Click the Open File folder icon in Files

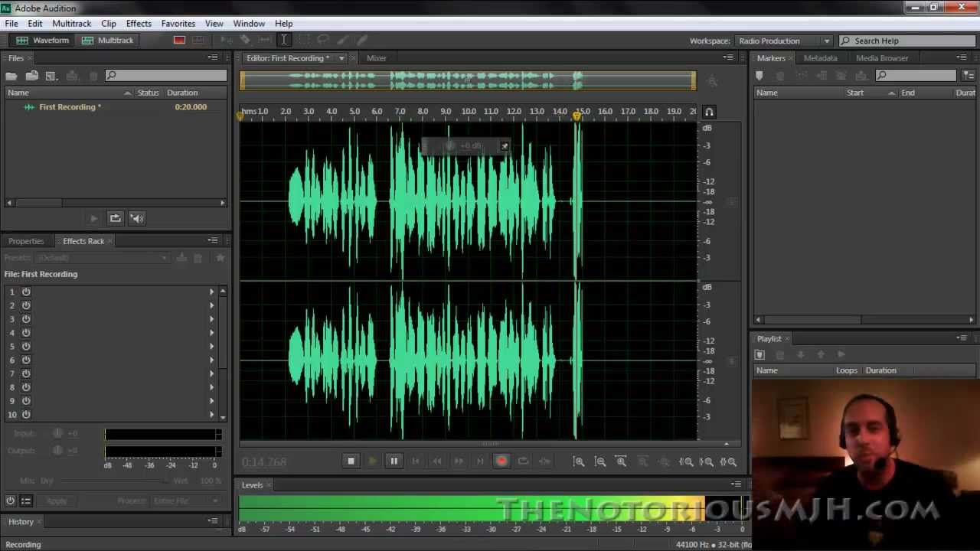11,76
